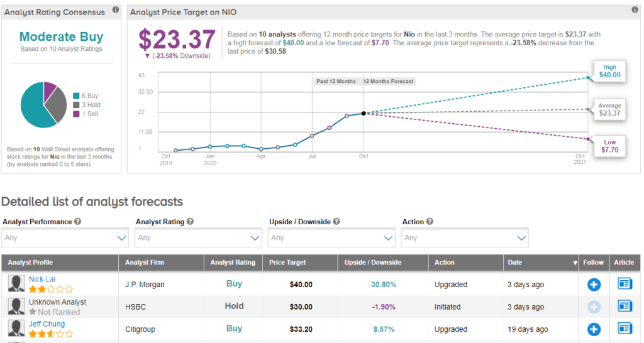Image resolution: width=644 pixels, height=343 pixels.
Task: Follow analyst Jeff Chung with plus icon
Action: 594,329
